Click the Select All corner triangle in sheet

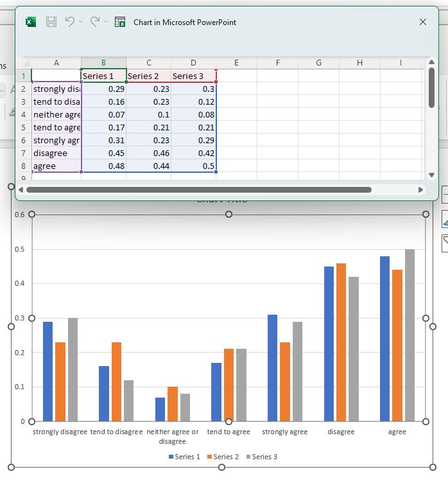[23, 63]
